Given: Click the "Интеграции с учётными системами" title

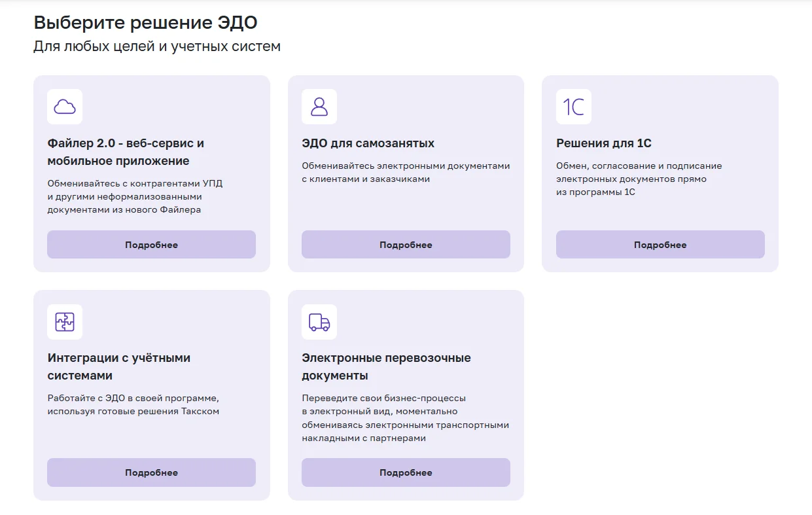Looking at the screenshot, I should (x=118, y=366).
